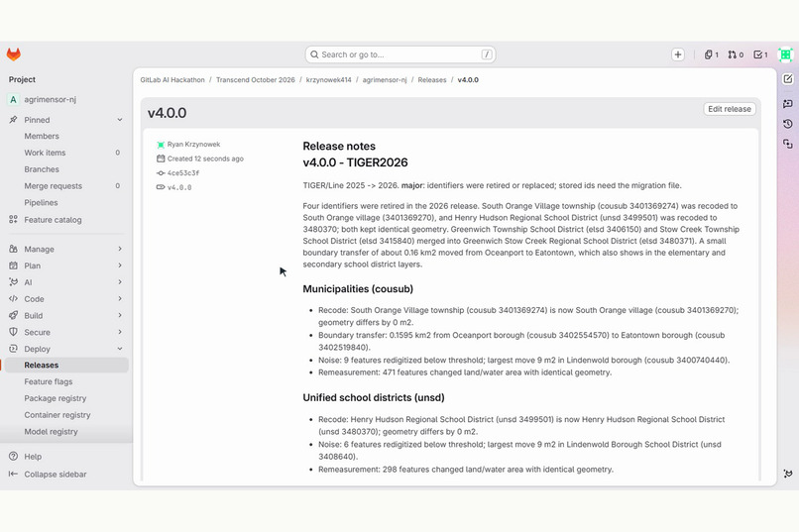The image size is (799, 532).
Task: Open the user avatar menu
Action: coord(785,54)
